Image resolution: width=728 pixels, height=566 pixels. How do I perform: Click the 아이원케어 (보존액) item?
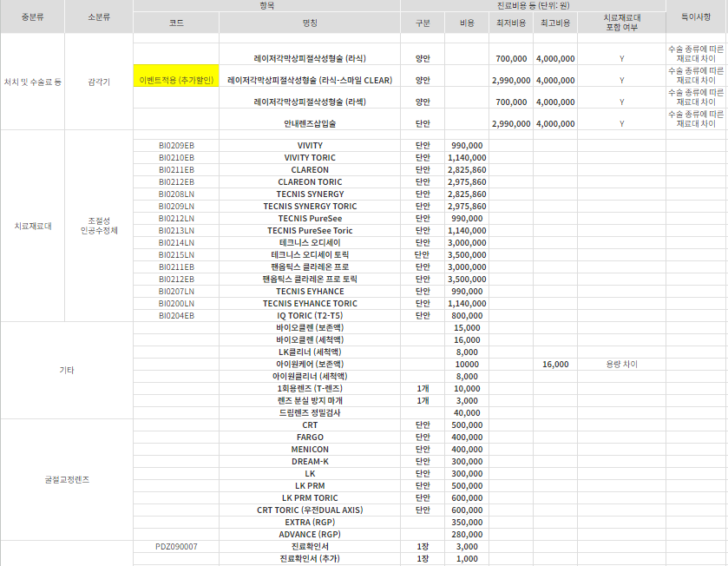310,364
